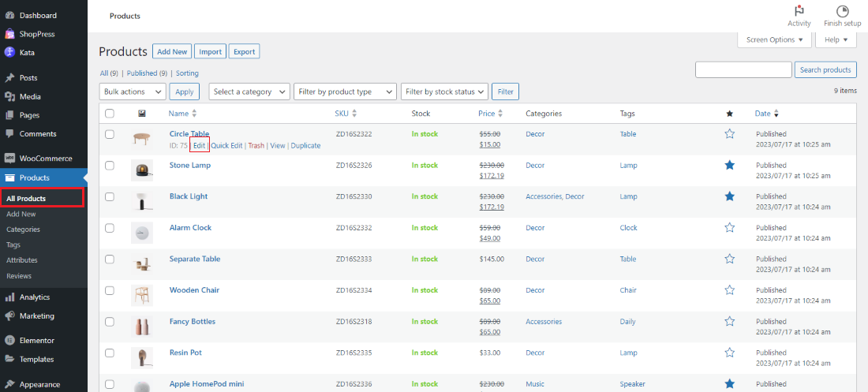Open Attributes submenu item
This screenshot has width=868, height=392.
(x=22, y=260)
